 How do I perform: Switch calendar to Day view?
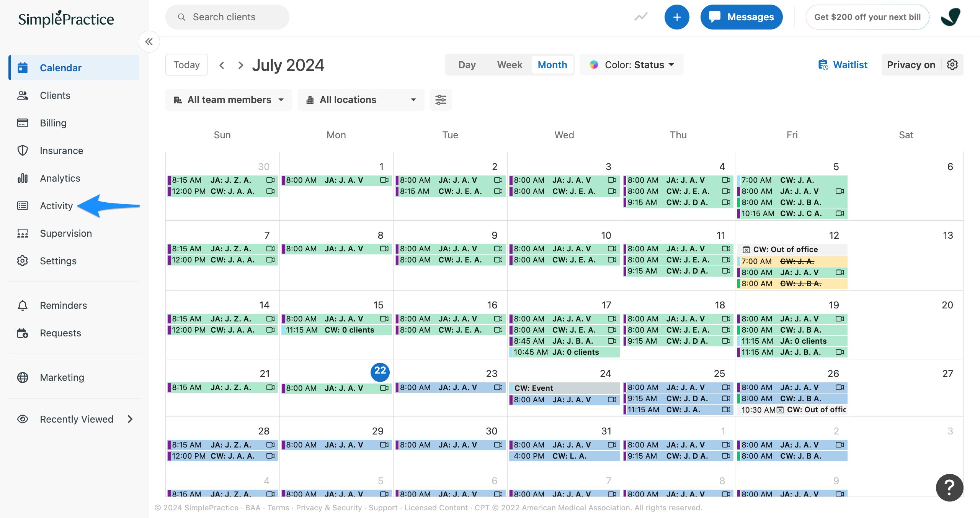click(x=467, y=65)
